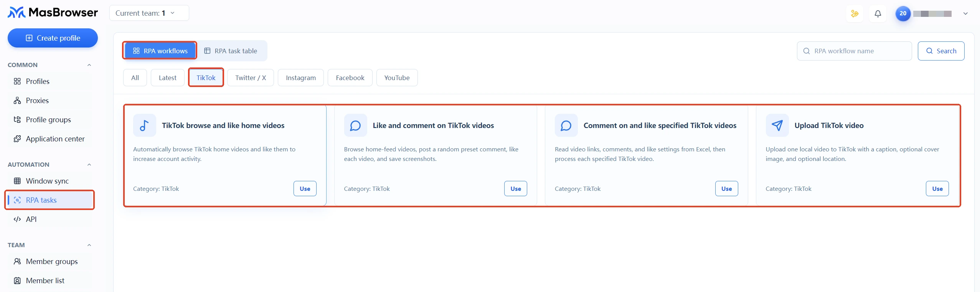Image resolution: width=980 pixels, height=292 pixels.
Task: Select the Facebook category filter
Action: 350,78
